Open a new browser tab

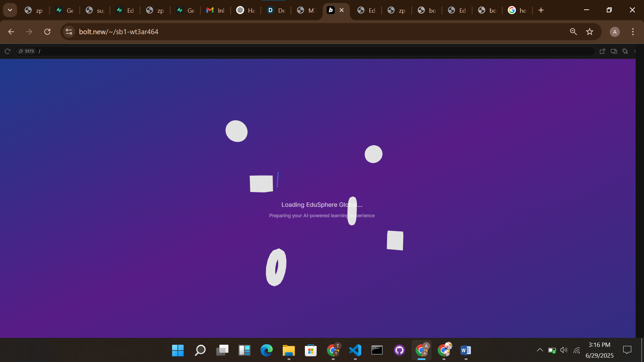[x=541, y=10]
